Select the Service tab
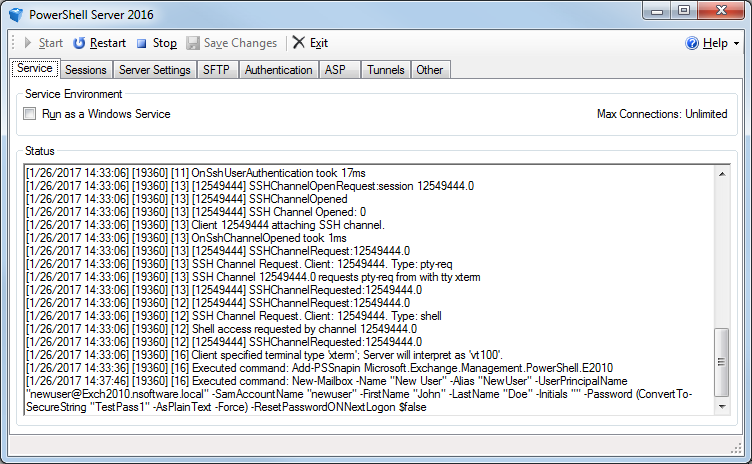 35,68
